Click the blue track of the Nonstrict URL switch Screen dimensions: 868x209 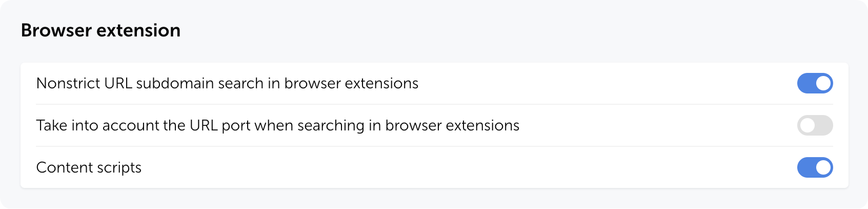pos(805,83)
